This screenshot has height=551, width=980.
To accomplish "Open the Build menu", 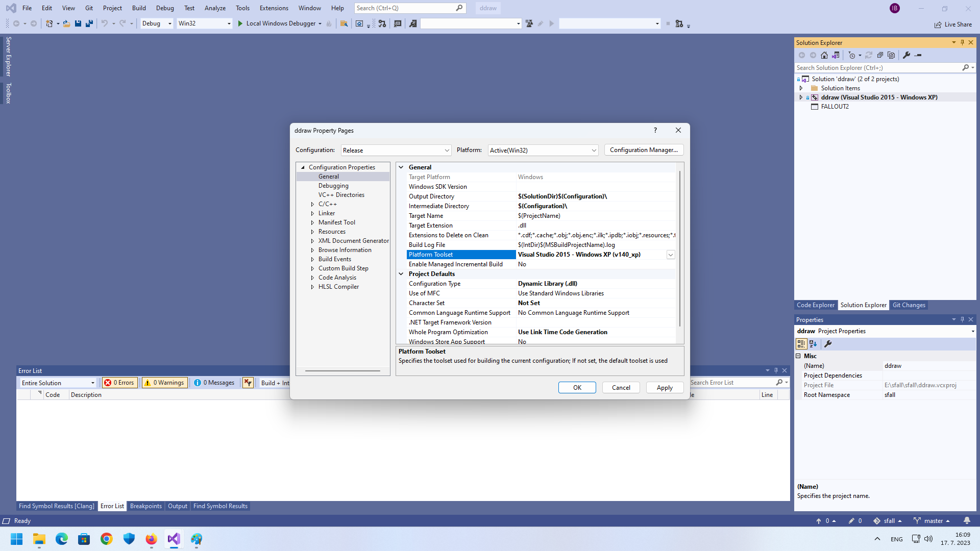I will [139, 8].
